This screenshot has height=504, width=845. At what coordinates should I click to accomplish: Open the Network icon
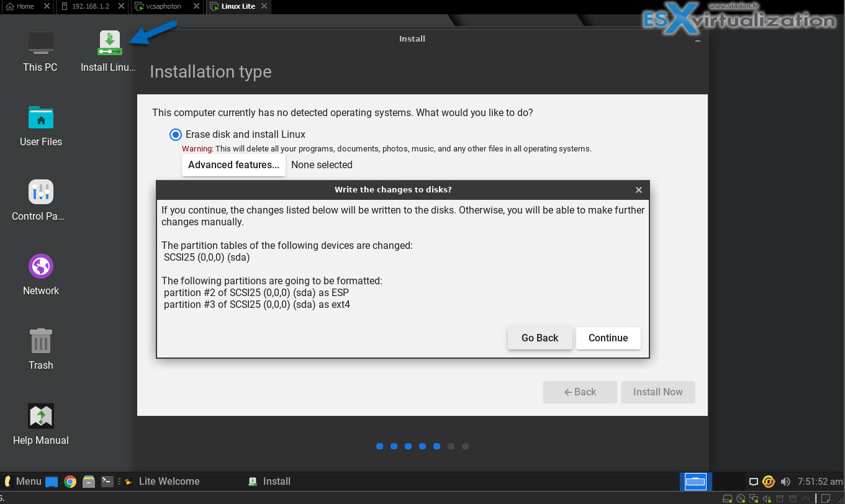click(40, 266)
